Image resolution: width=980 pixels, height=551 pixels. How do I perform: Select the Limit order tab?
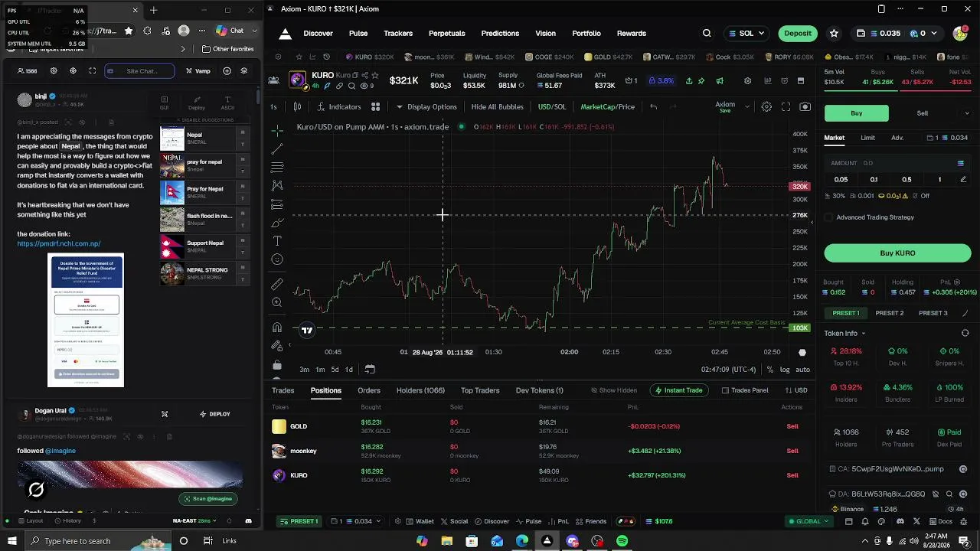coord(867,138)
